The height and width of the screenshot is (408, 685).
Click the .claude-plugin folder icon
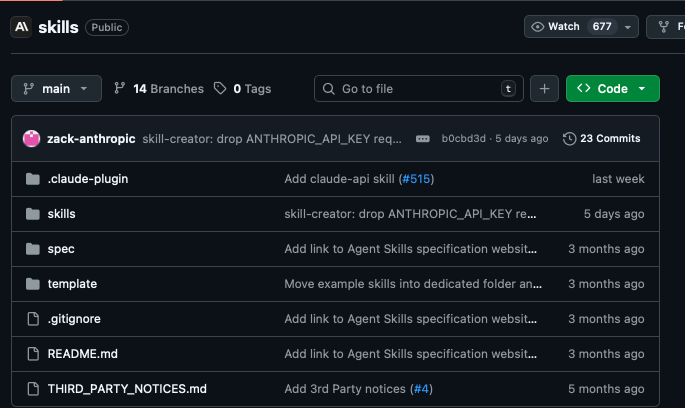pos(33,179)
